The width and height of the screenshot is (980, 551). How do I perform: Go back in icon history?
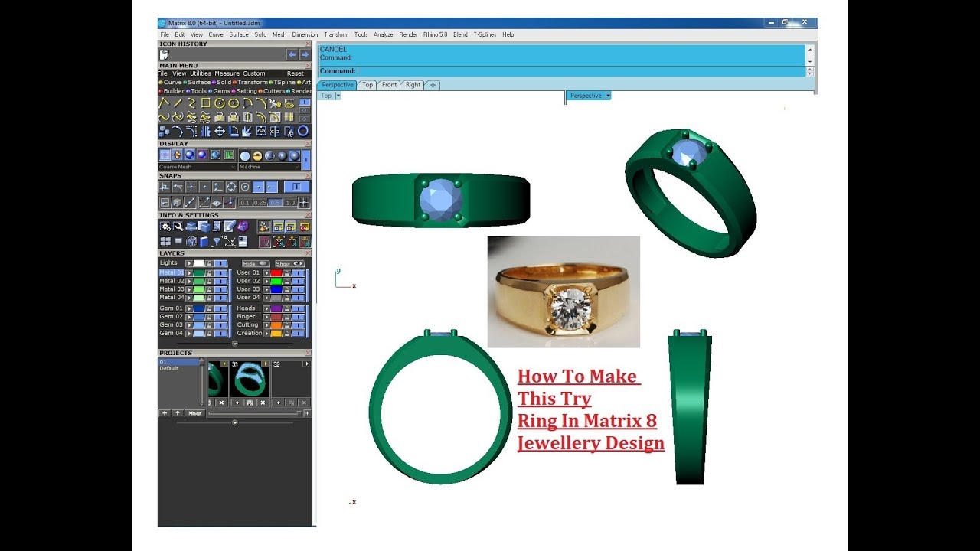click(292, 54)
